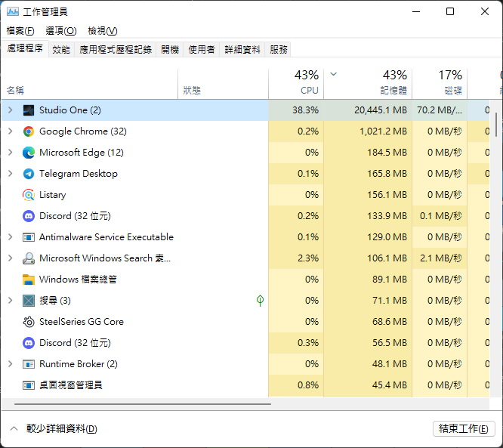
Task: Click the Google Chrome icon
Action: pos(29,131)
